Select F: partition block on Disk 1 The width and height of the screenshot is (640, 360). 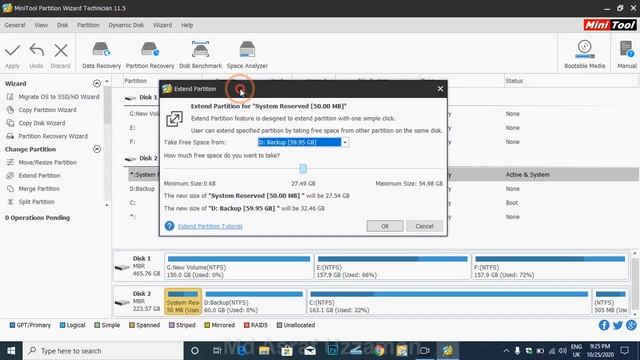click(550, 267)
